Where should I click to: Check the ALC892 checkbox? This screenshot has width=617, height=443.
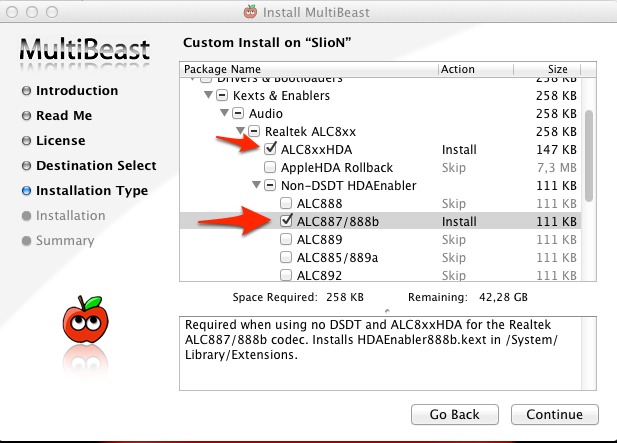point(286,275)
